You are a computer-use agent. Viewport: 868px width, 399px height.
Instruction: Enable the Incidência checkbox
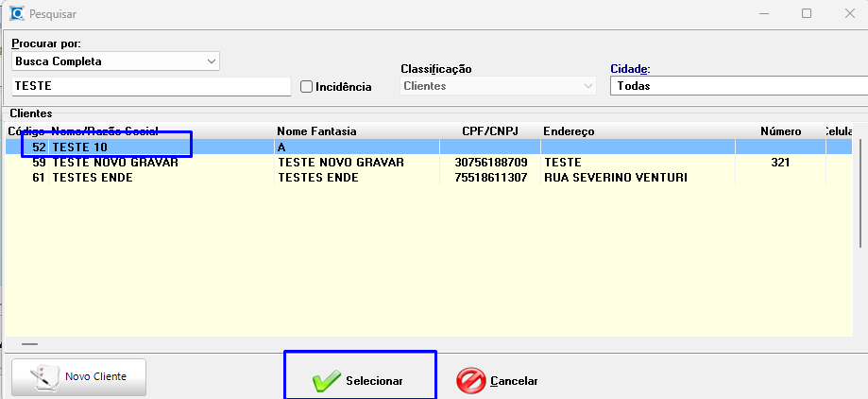click(306, 86)
